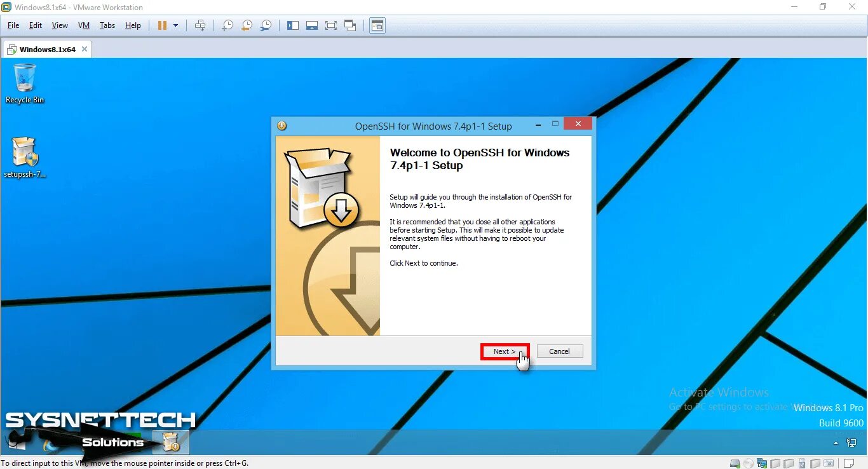
Task: Click Next in the OpenSSH setup
Action: (x=505, y=351)
